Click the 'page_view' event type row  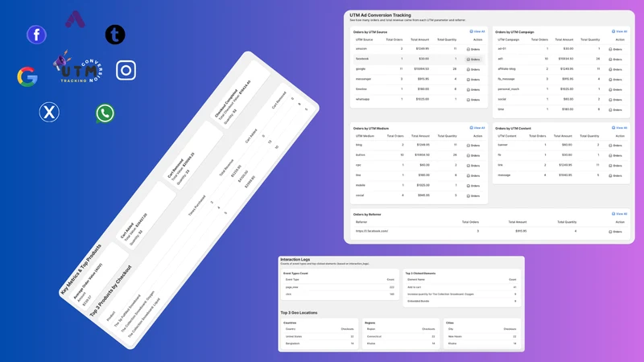339,287
